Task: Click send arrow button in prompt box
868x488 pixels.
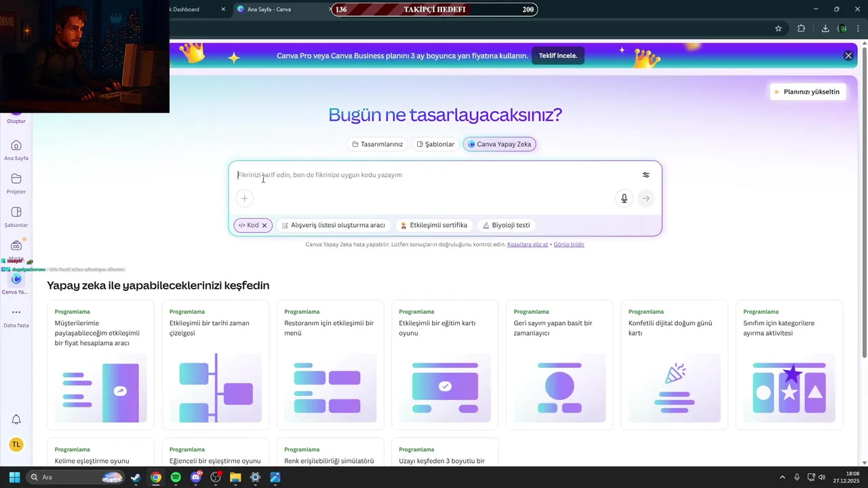Action: point(646,198)
